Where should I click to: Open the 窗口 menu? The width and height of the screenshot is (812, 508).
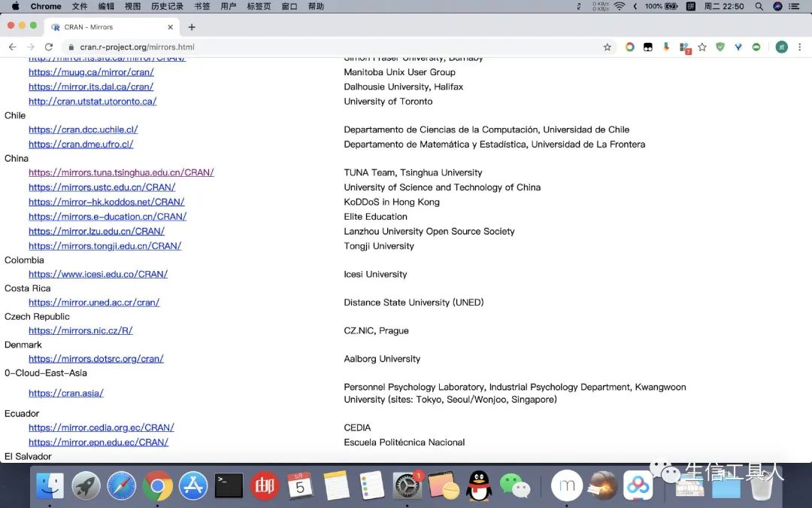coord(289,6)
